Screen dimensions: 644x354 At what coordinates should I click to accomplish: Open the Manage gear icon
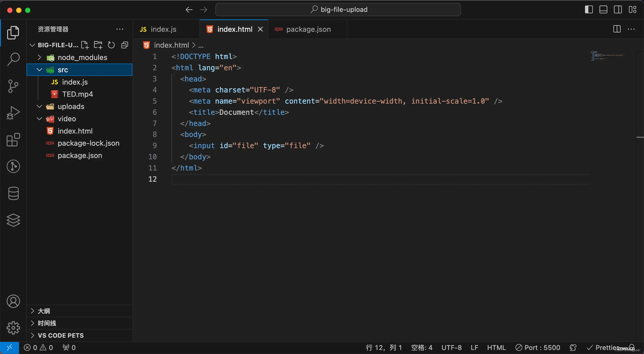tap(13, 328)
